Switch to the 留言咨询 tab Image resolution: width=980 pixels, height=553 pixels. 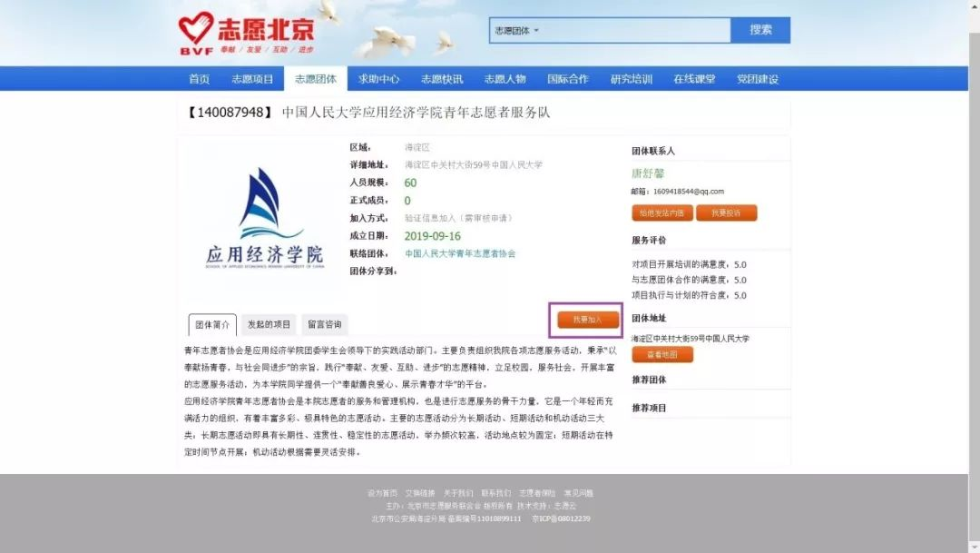324,324
